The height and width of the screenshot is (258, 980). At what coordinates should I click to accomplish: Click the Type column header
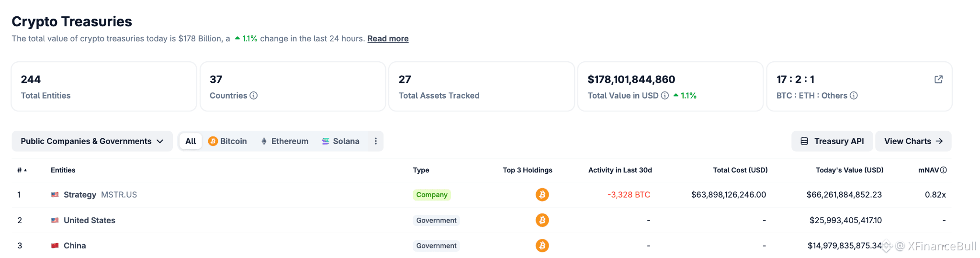[x=421, y=170]
